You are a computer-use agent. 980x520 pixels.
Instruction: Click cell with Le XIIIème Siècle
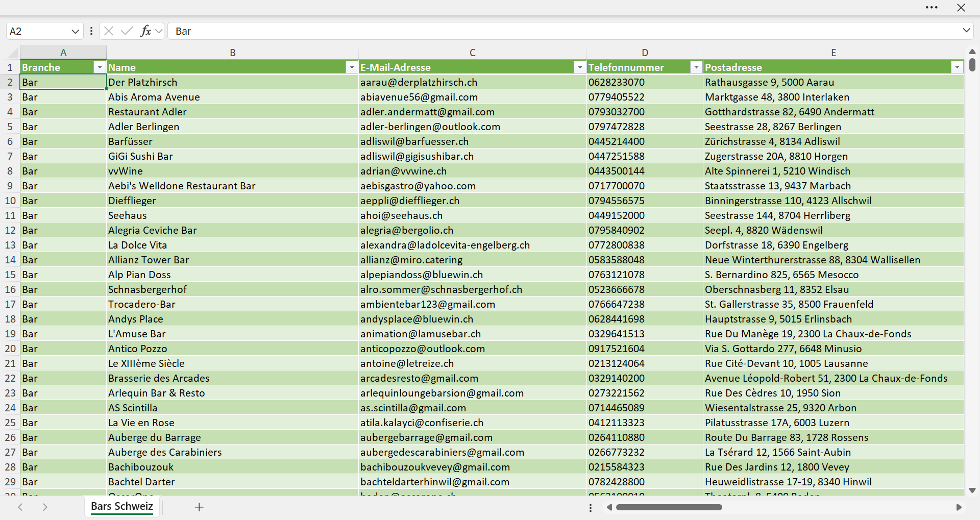point(232,363)
